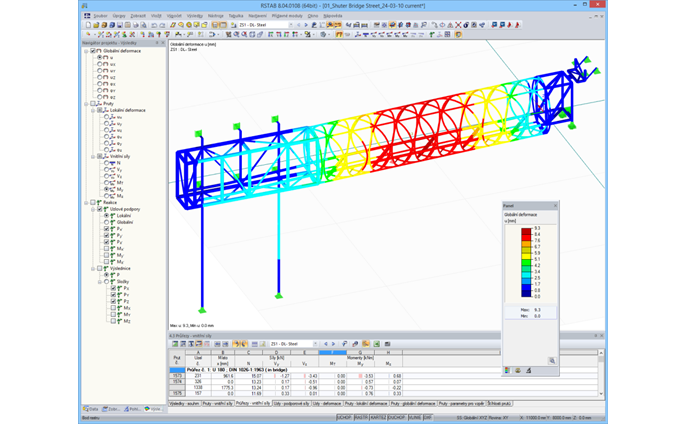Click the red X delete icon in toolbar
The image size is (686, 424).
pos(458,25)
